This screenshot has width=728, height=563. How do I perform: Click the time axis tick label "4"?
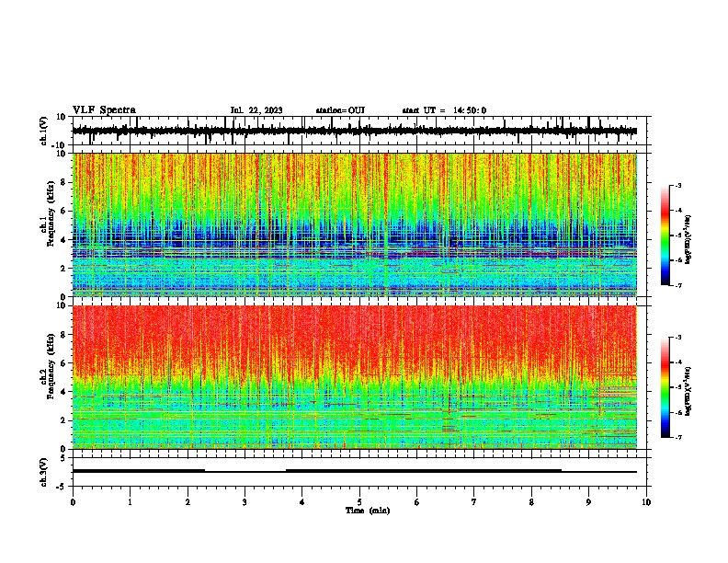[x=302, y=502]
